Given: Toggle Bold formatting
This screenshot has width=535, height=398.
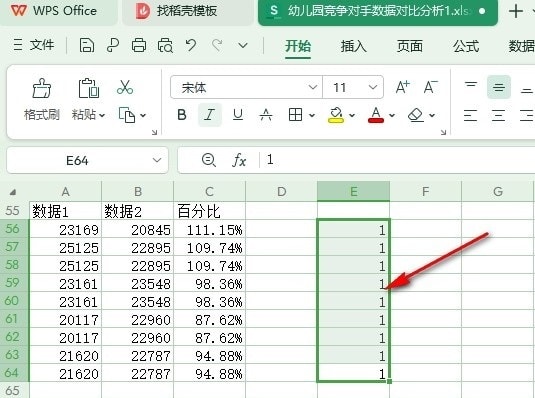Looking at the screenshot, I should pyautogui.click(x=182, y=115).
